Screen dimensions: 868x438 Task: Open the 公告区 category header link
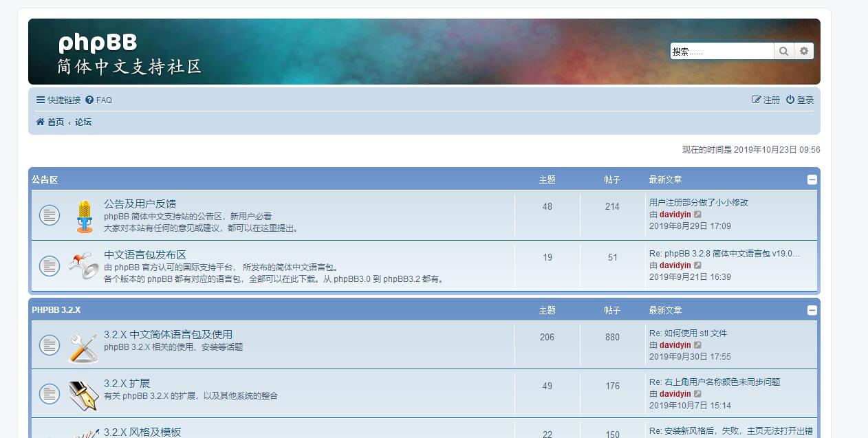pos(45,179)
